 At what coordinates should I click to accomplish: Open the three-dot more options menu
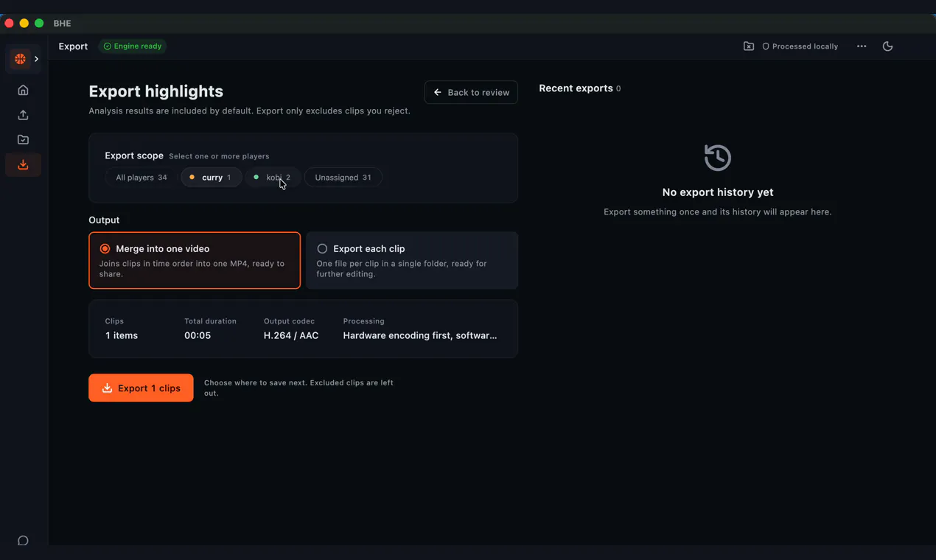tap(862, 46)
